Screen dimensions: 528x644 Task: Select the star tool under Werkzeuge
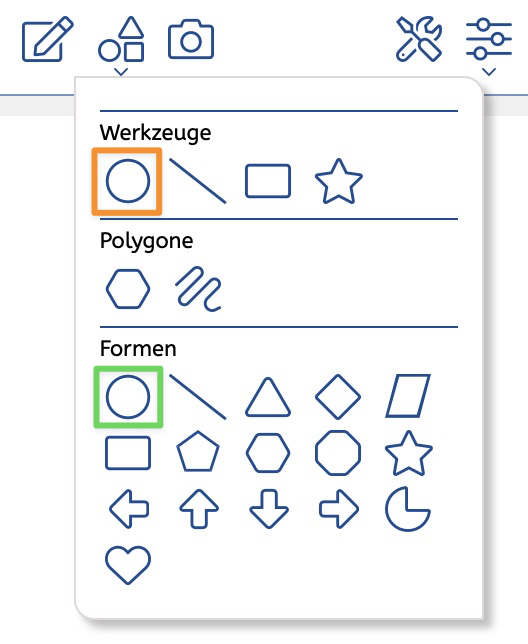(x=338, y=181)
